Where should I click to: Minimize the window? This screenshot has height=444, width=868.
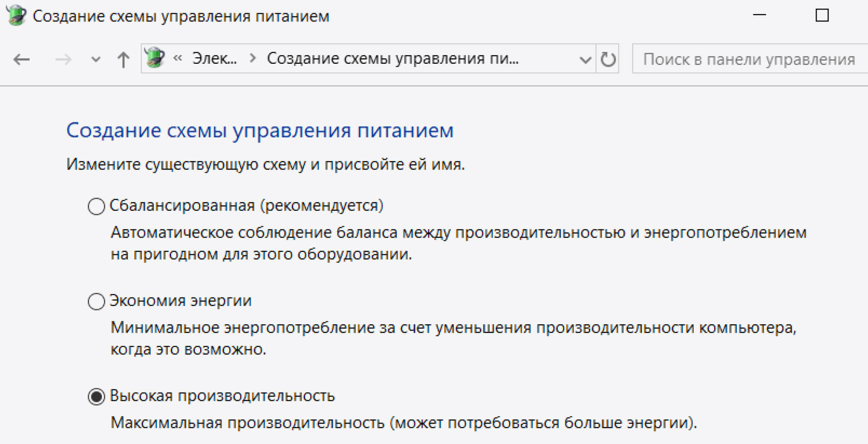tap(759, 15)
